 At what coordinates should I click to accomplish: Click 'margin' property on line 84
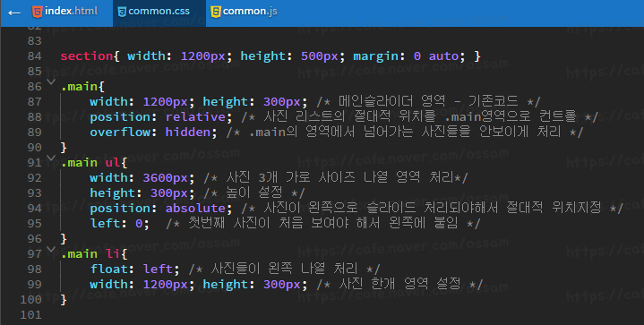click(x=376, y=56)
